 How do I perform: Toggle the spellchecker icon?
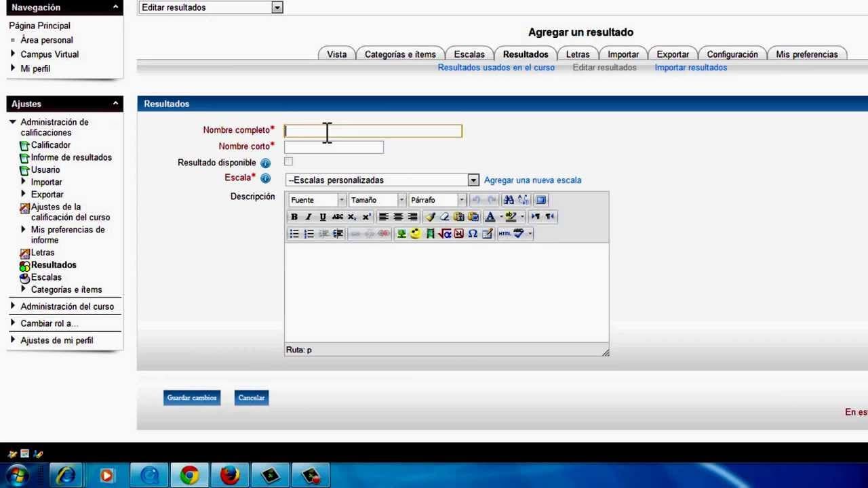[519, 234]
